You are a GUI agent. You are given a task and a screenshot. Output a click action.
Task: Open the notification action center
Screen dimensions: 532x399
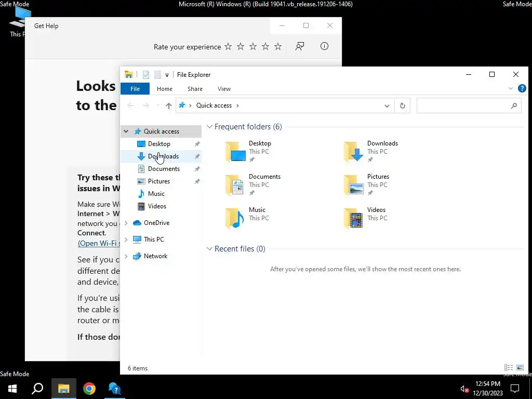pyautogui.click(x=515, y=389)
